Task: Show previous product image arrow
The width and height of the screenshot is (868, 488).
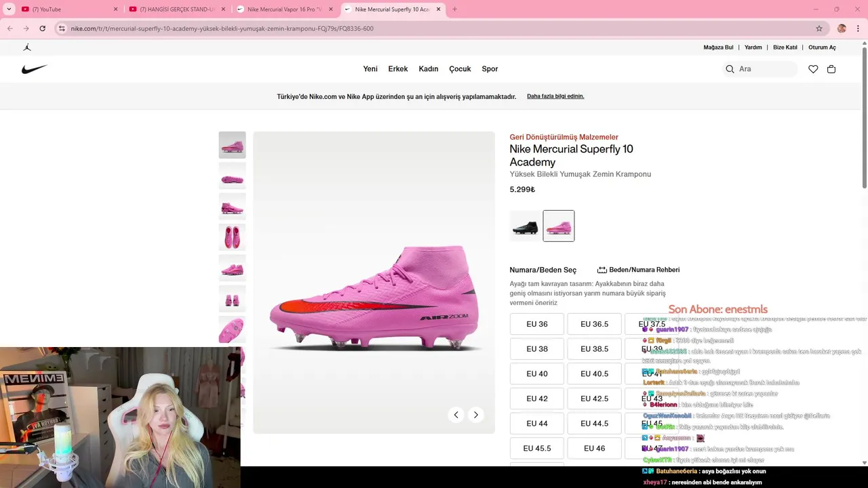Action: click(456, 415)
